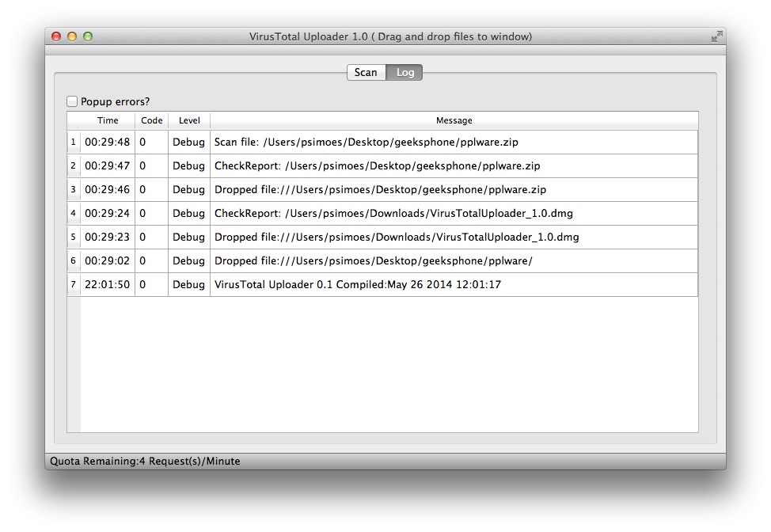This screenshot has height=532, width=771.
Task: Click the code 0 in the 00:29:48 row
Action: click(151, 142)
